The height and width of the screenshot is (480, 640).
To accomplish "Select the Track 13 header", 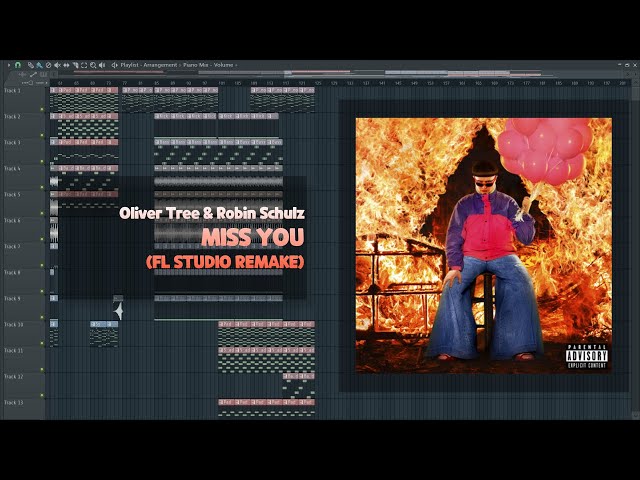I will 23,408.
